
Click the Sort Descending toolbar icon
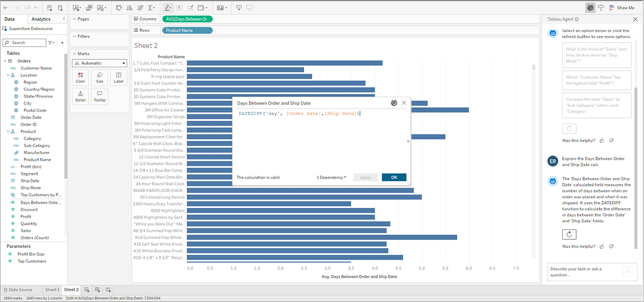coord(140,8)
